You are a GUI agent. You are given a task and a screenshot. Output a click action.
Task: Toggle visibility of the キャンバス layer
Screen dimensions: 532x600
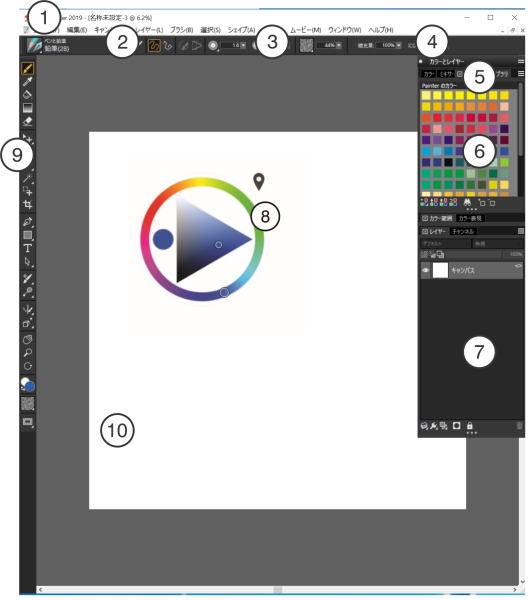coord(426,270)
